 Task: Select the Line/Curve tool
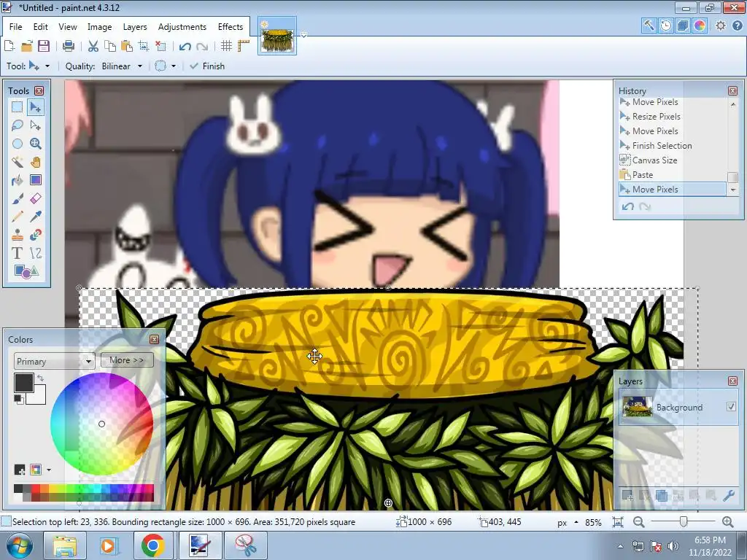pyautogui.click(x=35, y=253)
